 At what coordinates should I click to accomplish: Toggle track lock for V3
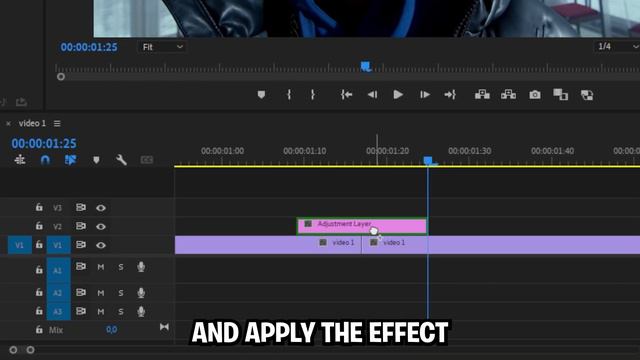pyautogui.click(x=39, y=207)
